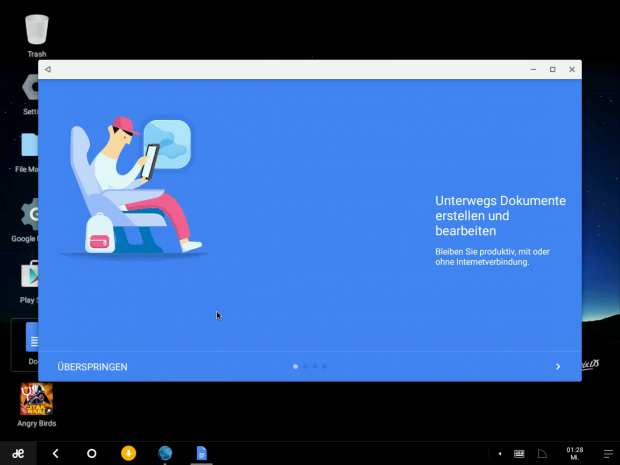620x465 pixels.
Task: Select the fourth pagination dot
Action: click(x=324, y=367)
